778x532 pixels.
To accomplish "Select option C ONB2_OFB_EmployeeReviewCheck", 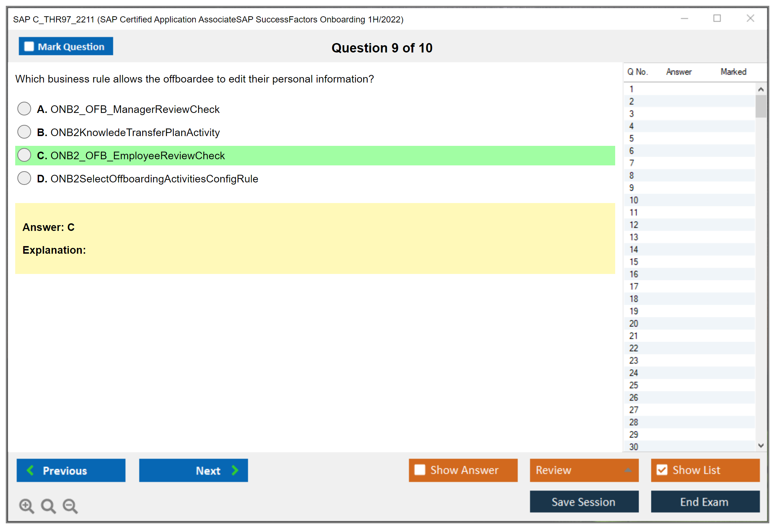I will point(24,155).
